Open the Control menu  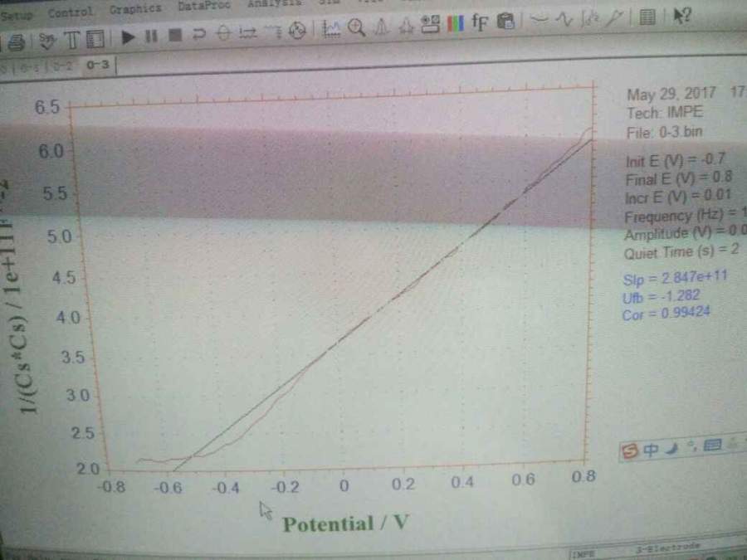(70, 12)
